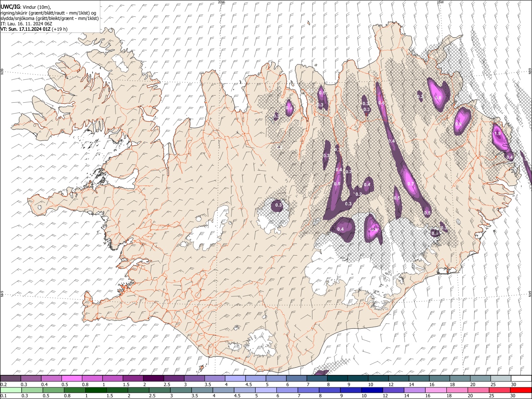Image resolution: width=532 pixels, height=399 pixels.
Task: Click the 0.2 label under the top legend row
Action: [3, 384]
